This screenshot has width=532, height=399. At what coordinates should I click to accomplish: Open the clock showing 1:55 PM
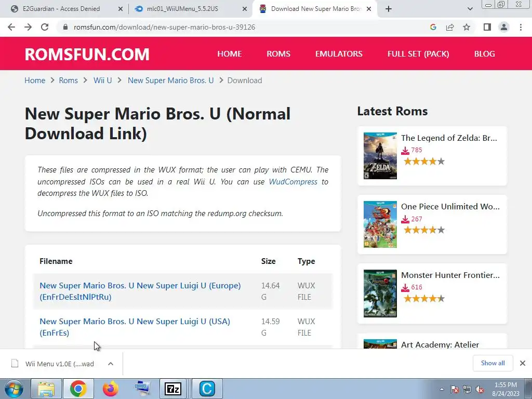[x=506, y=389]
